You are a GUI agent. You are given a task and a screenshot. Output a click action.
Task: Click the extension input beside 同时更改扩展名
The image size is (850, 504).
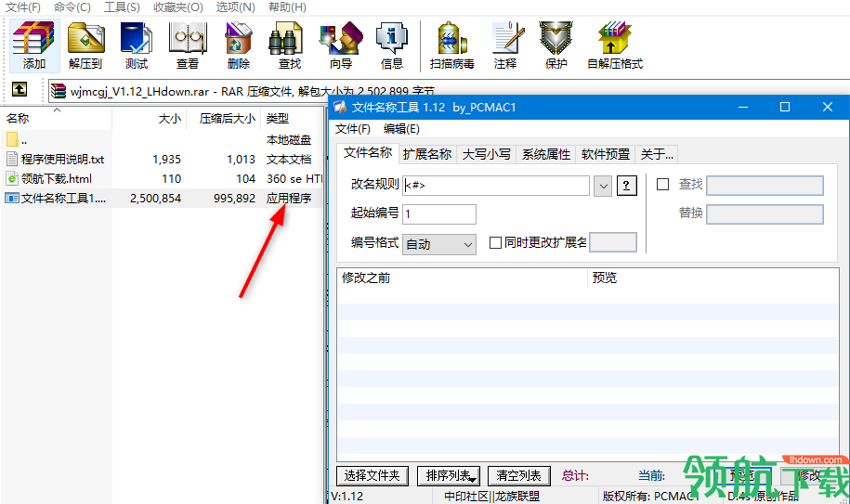pyautogui.click(x=613, y=242)
